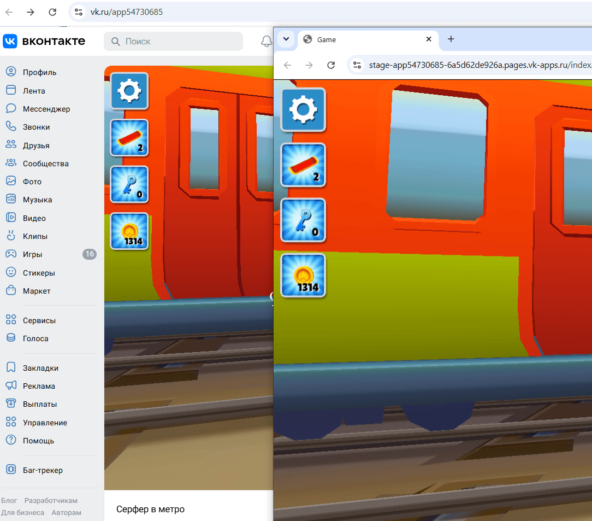Image resolution: width=592 pixels, height=521 pixels.
Task: Click the Баг-трекер sidebar icon
Action: click(x=11, y=469)
